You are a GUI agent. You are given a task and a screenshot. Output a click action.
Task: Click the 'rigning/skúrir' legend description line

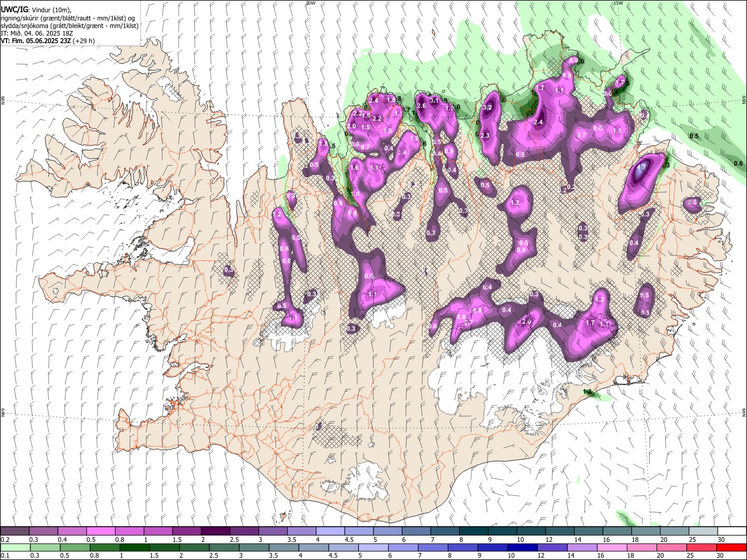pos(68,17)
